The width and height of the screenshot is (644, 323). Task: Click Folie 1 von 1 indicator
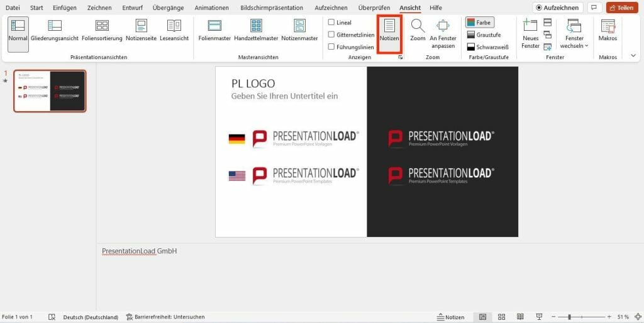click(17, 317)
